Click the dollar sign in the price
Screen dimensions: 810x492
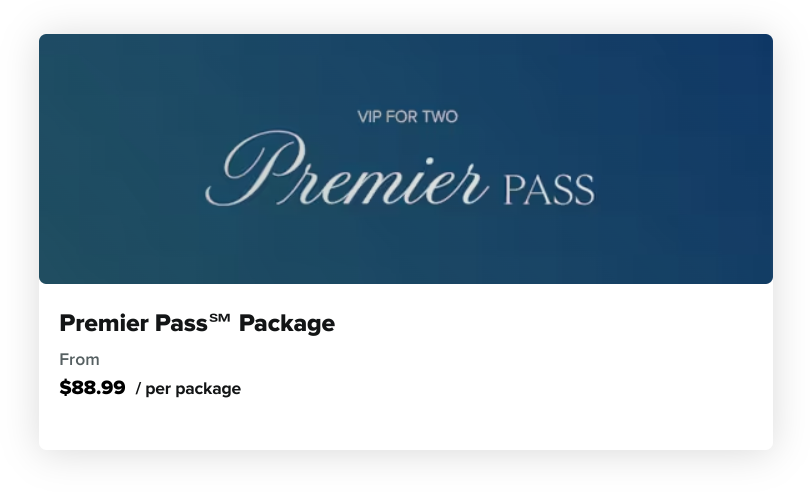coord(65,387)
